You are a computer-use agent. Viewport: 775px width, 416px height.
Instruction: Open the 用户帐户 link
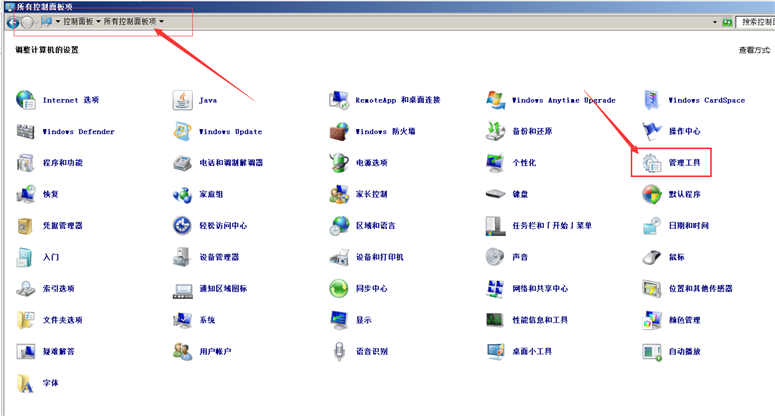pos(215,351)
